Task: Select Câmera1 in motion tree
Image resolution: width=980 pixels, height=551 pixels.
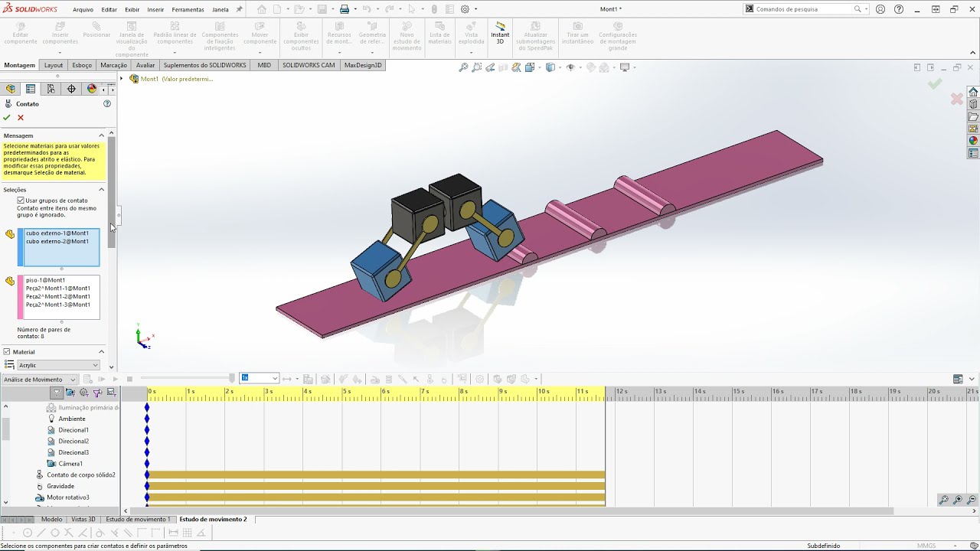Action: tap(70, 464)
